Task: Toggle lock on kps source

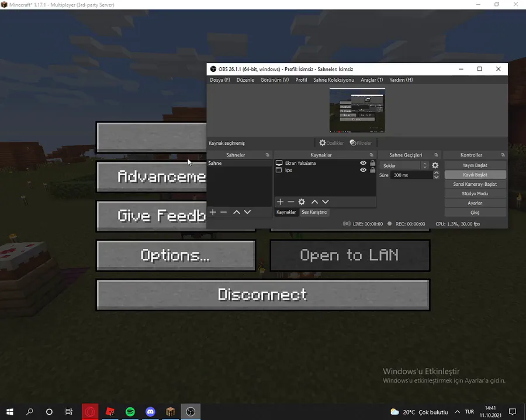Action: 372,170
